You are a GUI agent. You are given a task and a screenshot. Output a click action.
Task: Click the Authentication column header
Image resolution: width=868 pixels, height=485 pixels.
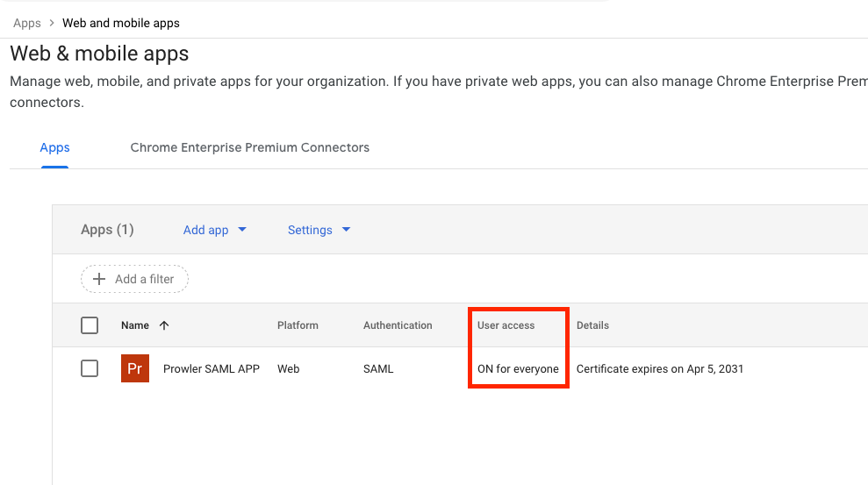(398, 325)
